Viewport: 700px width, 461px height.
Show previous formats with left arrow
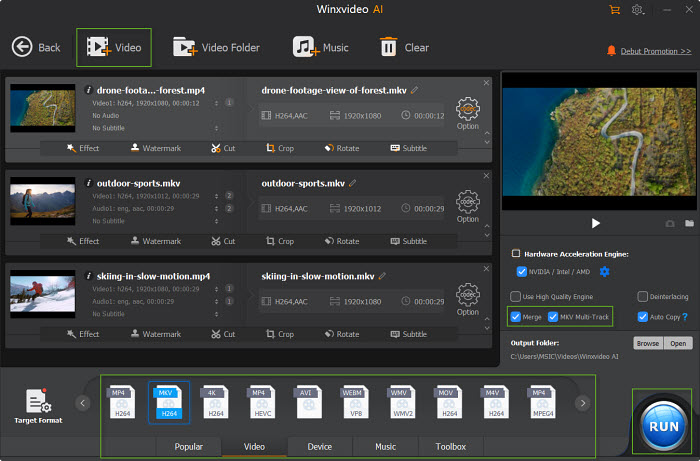[x=83, y=403]
